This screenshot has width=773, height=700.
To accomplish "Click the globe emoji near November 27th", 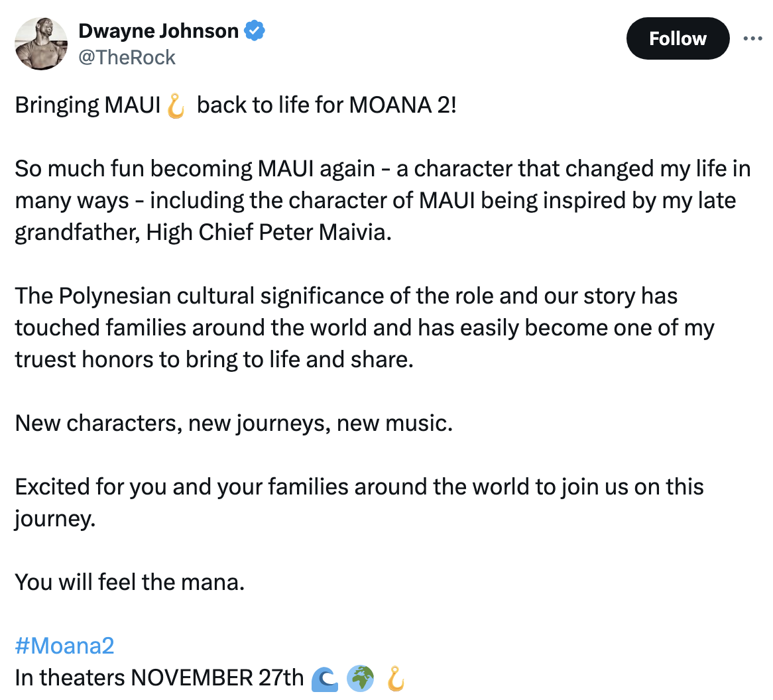I will point(360,677).
